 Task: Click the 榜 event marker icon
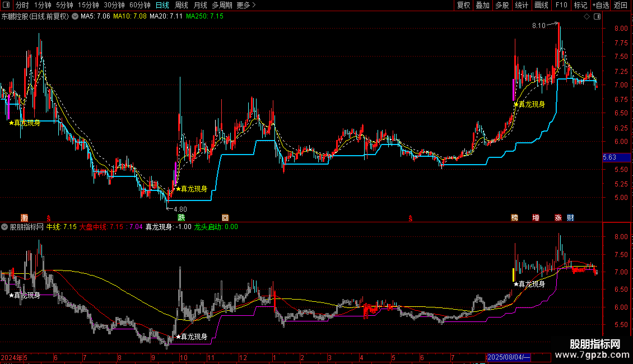tap(515, 218)
